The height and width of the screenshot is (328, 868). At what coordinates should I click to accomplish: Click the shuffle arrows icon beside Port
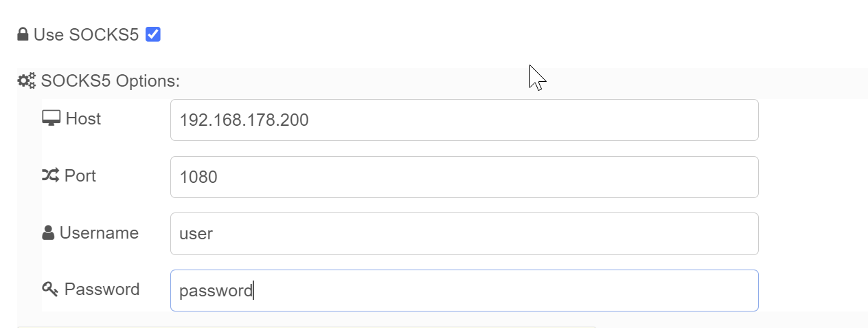click(50, 176)
